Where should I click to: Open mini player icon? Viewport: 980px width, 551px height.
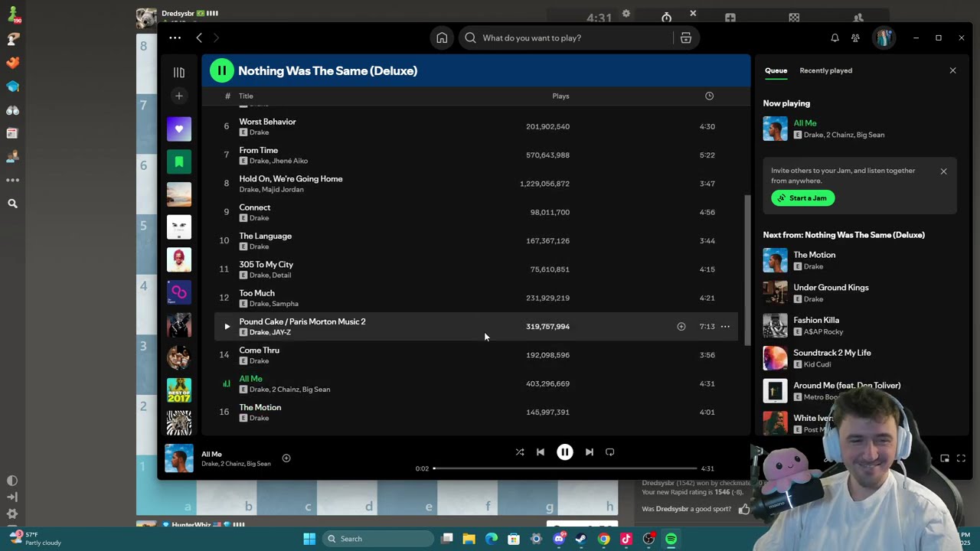(945, 458)
